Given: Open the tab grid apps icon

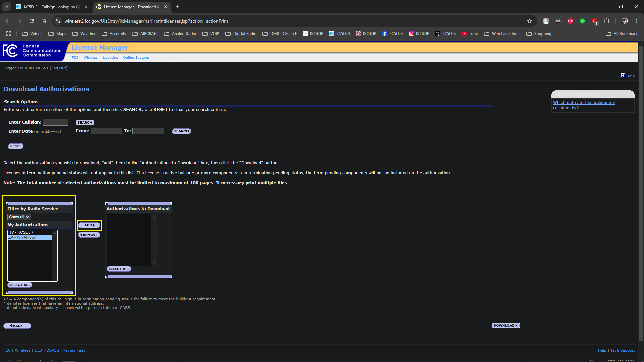Looking at the screenshot, I should pyautogui.click(x=9, y=34).
